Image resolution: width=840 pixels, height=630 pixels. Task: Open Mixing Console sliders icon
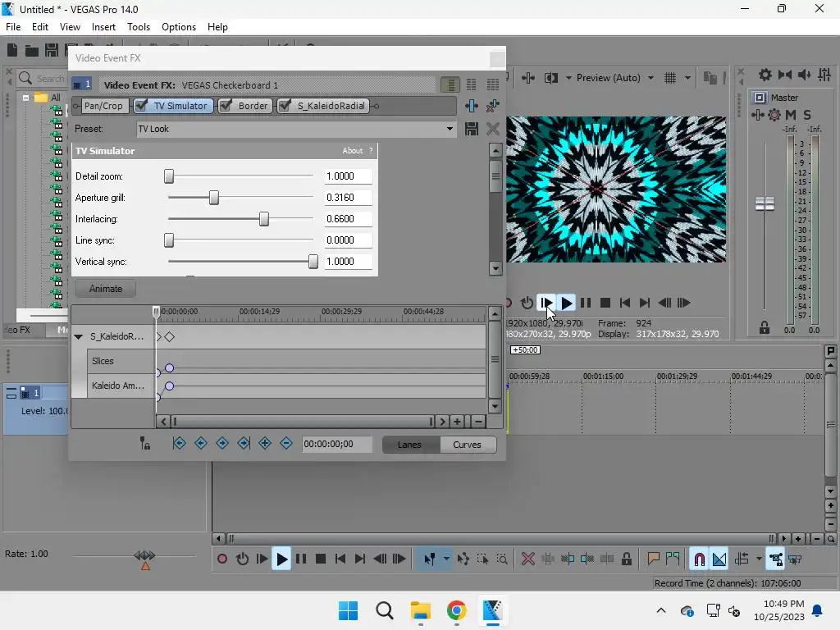coord(824,75)
